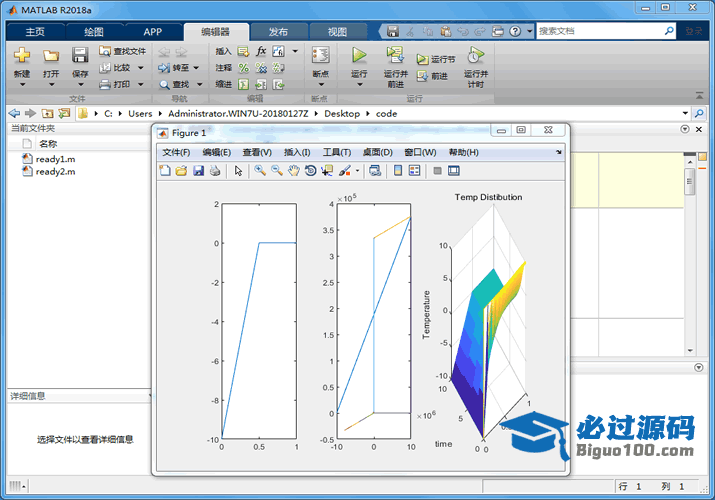Click the uncomment percent-with-cross icon
Screen dimensions: 715x500
pyautogui.click(x=261, y=68)
